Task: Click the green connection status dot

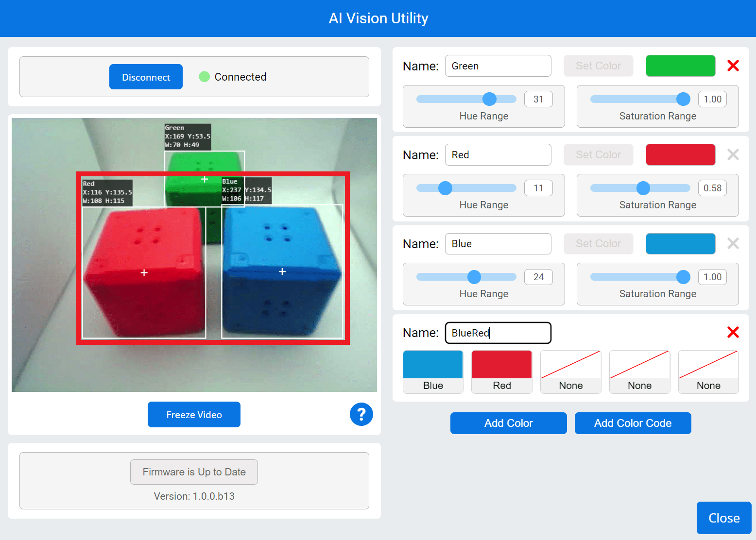Action: (205, 76)
